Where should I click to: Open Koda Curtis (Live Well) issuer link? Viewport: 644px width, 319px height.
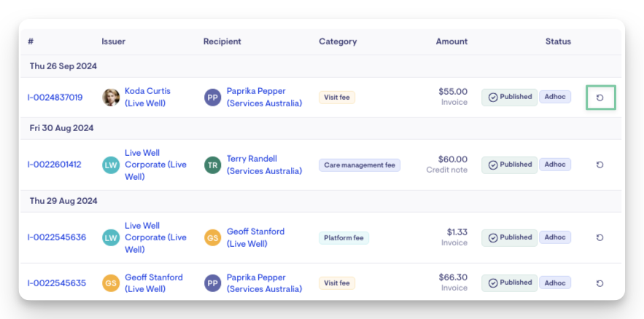147,98
